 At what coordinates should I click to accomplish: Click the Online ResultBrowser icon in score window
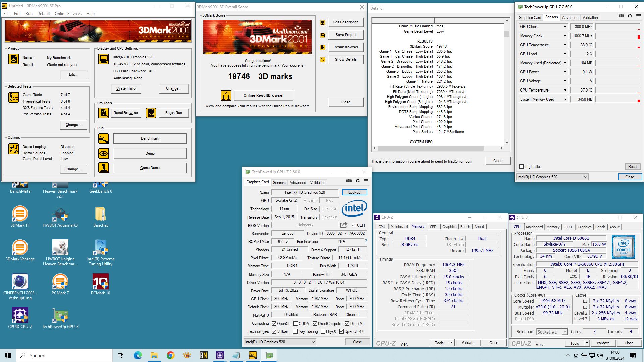click(x=226, y=96)
